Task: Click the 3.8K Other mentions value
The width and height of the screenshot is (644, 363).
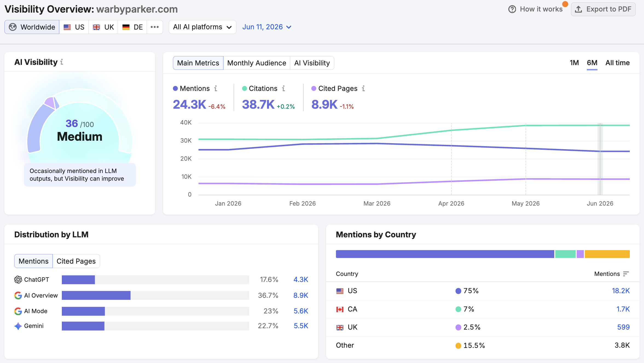Action: 622,345
